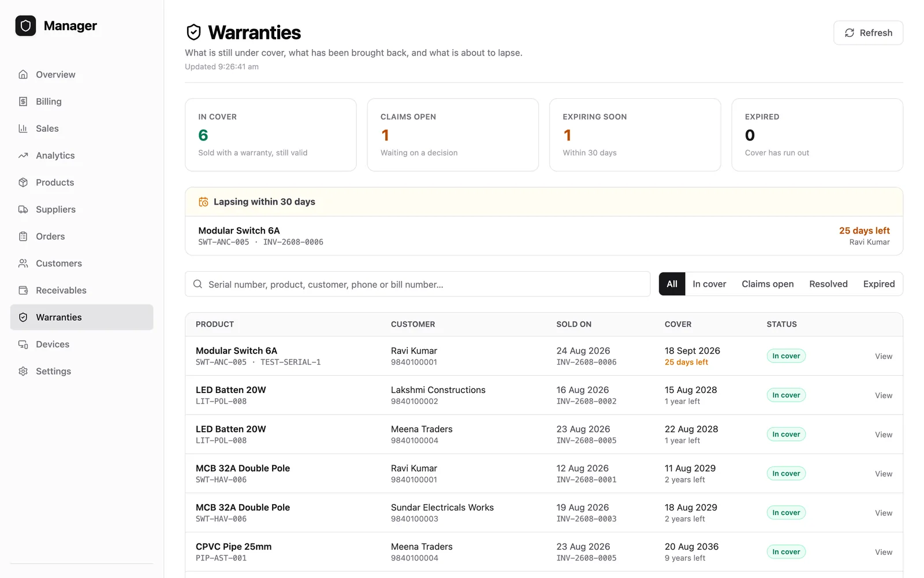
Task: View the CPVC Pipe 25mm warranty
Action: click(884, 552)
